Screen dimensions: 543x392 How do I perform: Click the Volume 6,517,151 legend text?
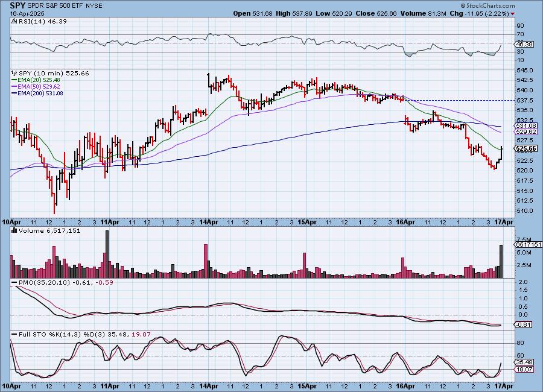49,230
